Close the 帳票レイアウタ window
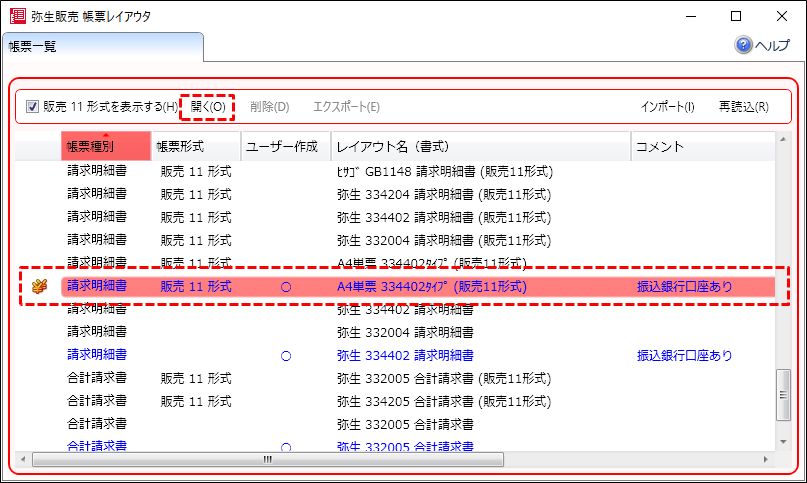This screenshot has width=807, height=483. (x=781, y=16)
